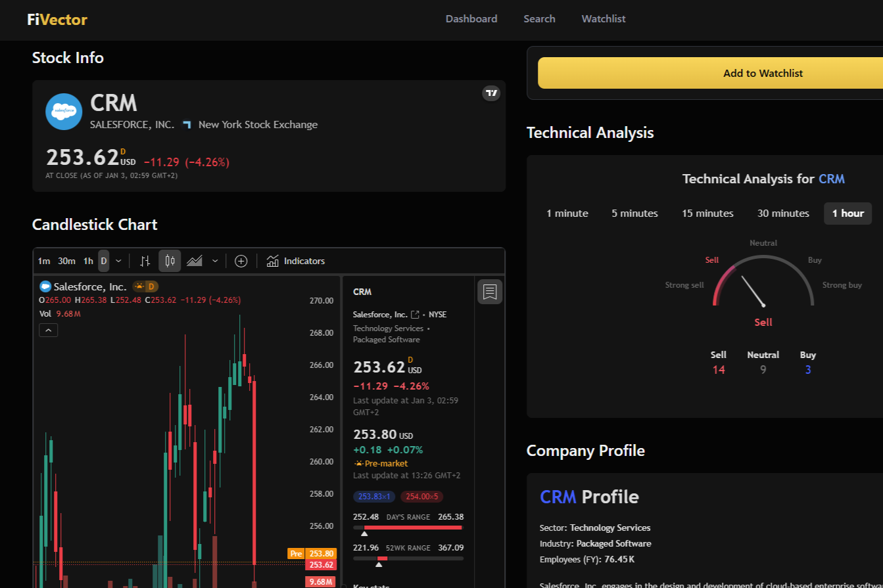Screen dimensions: 883x588
Task: Switch to 30m chart interval
Action: [x=66, y=261]
